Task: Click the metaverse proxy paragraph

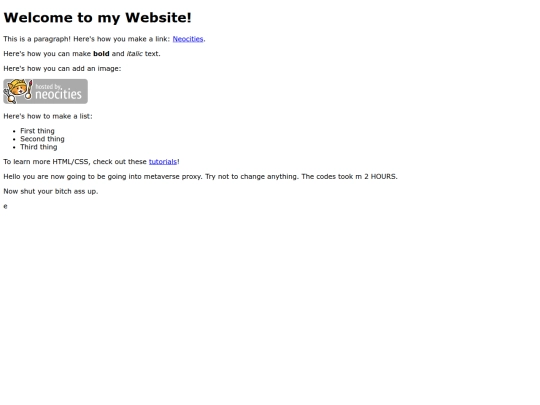Action: (x=200, y=177)
